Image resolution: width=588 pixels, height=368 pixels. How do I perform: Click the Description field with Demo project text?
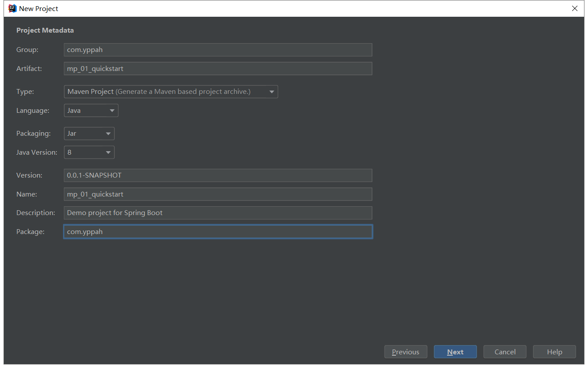tap(218, 213)
